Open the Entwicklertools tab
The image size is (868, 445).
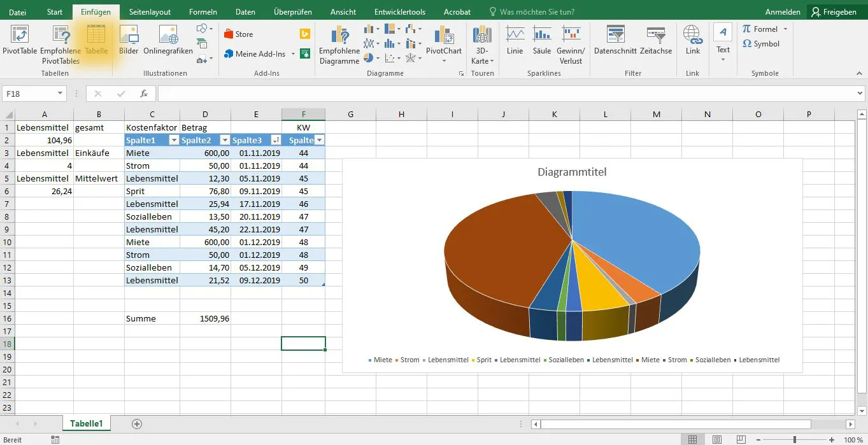pos(399,11)
